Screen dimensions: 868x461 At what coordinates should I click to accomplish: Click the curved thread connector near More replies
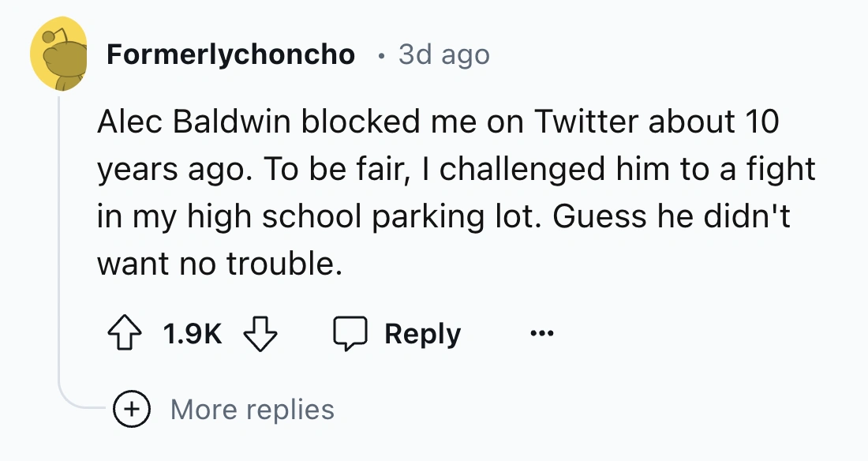pos(75,401)
